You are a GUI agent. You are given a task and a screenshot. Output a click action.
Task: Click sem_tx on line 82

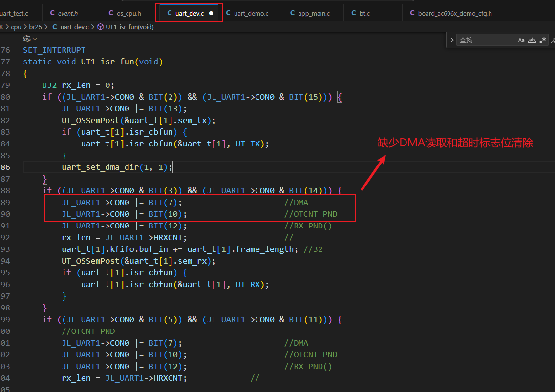[192, 120]
